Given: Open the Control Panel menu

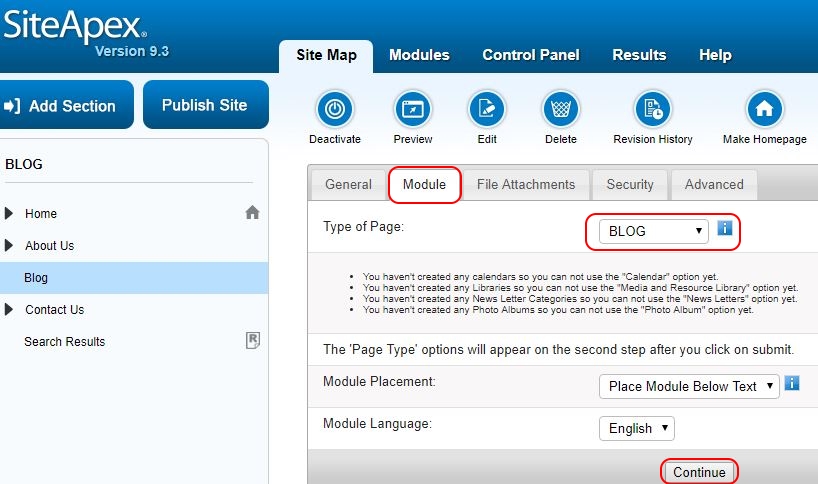Looking at the screenshot, I should point(531,55).
